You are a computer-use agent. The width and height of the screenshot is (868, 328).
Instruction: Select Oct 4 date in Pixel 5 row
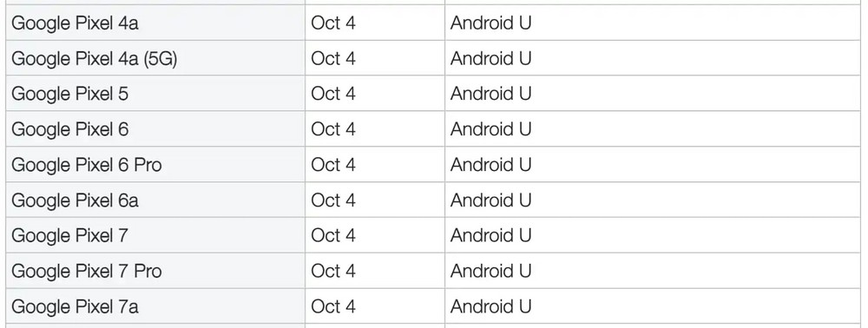(x=333, y=94)
